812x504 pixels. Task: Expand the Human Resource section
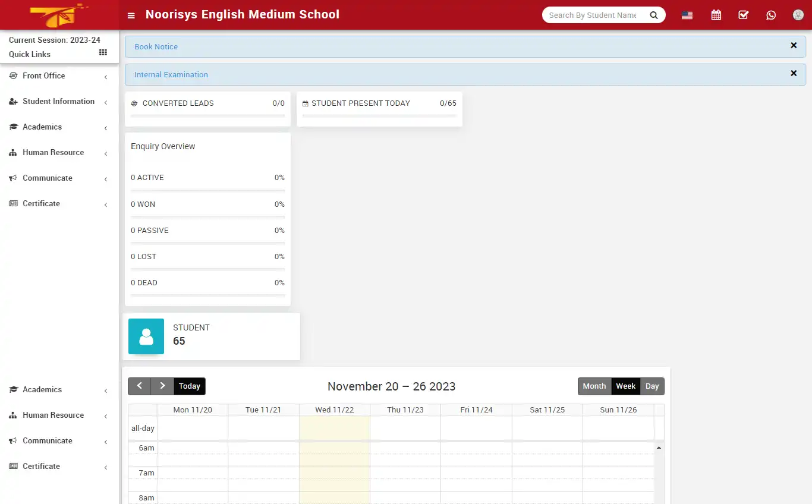53,152
